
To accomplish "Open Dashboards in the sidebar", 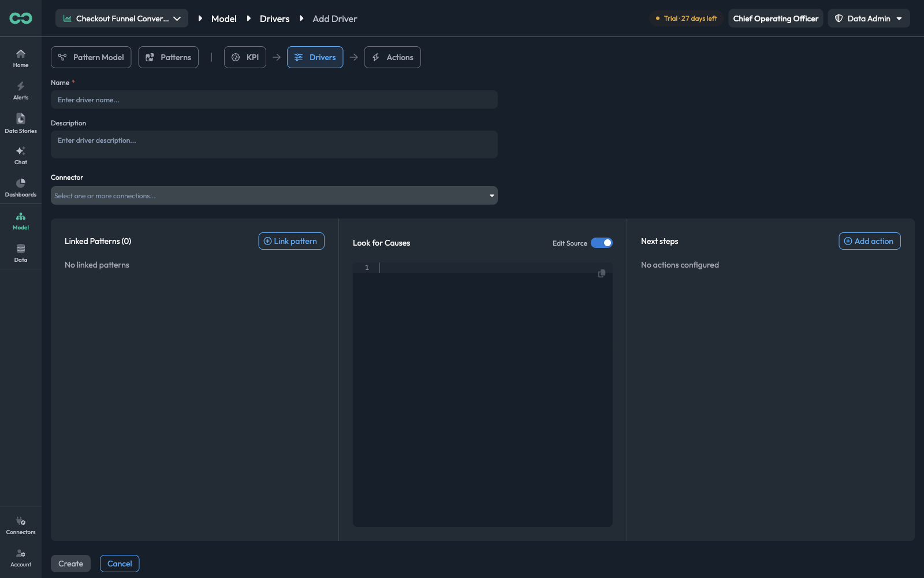I will point(21,188).
